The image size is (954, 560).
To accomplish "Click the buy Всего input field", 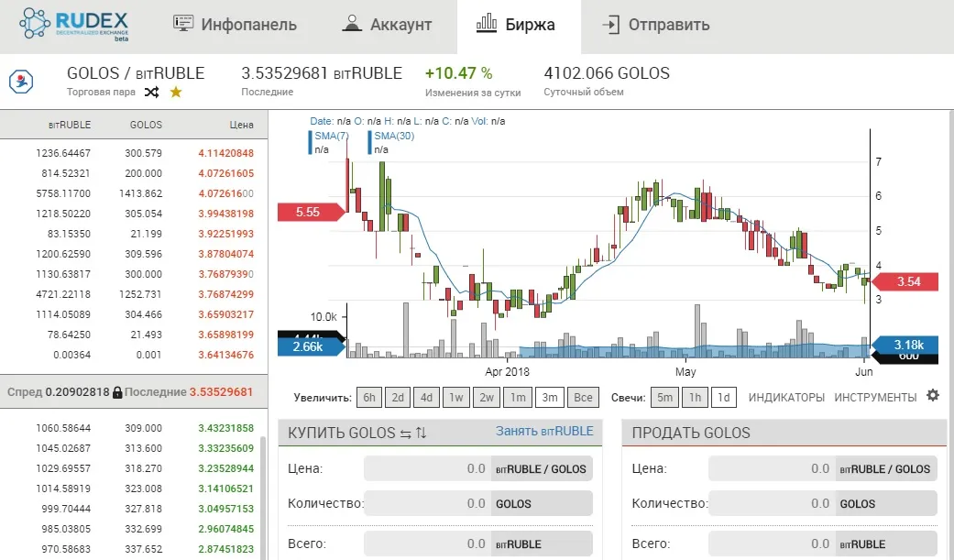I will [427, 544].
